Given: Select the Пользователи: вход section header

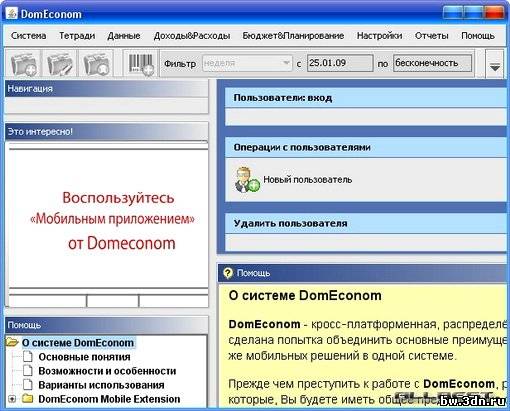Looking at the screenshot, I should pos(366,98).
